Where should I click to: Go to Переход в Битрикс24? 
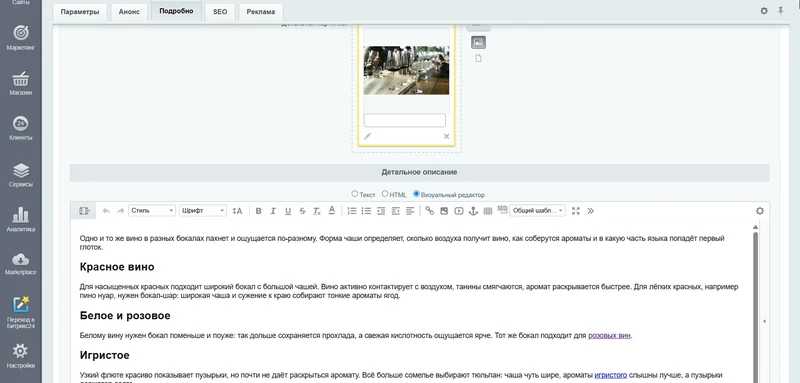coord(20,311)
